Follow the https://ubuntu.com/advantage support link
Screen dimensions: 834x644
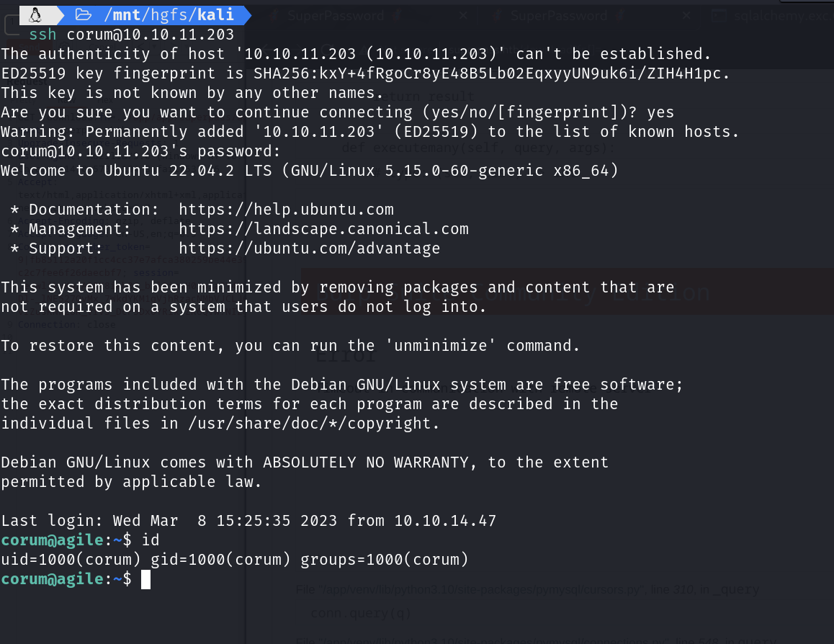pos(309,249)
